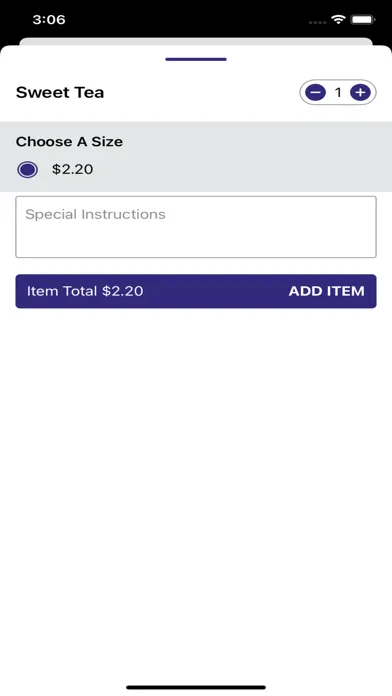The height and width of the screenshot is (696, 392).
Task: Tap the purple sheet drag handle
Action: pyautogui.click(x=196, y=59)
